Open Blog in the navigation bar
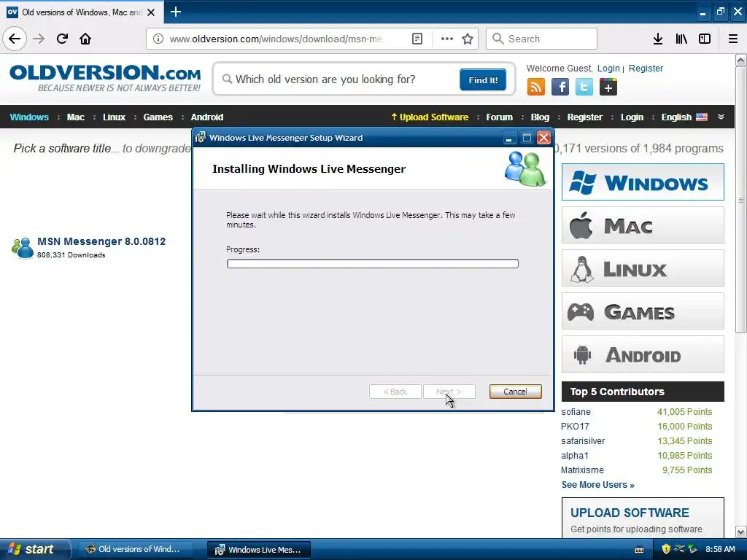 tap(540, 117)
